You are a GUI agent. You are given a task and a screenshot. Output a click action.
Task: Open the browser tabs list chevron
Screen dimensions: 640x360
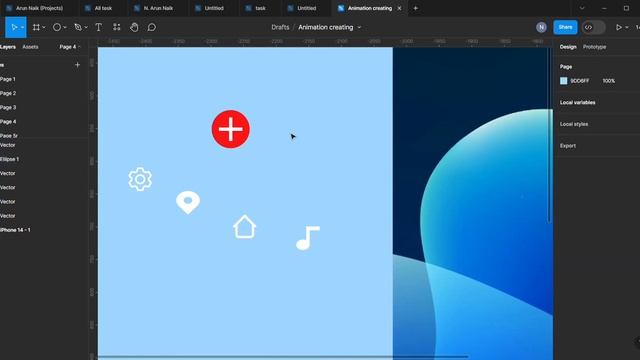(x=582, y=8)
